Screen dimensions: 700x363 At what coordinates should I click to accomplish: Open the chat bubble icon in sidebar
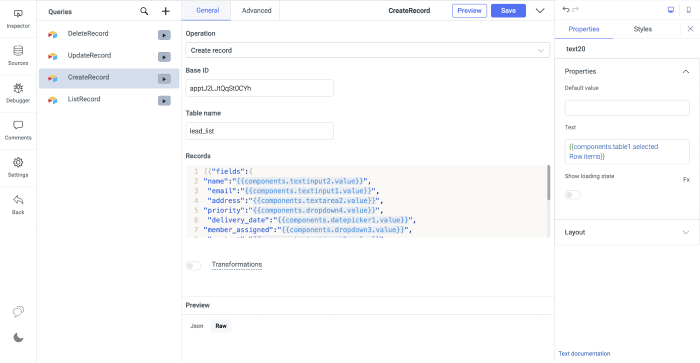pyautogui.click(x=18, y=312)
